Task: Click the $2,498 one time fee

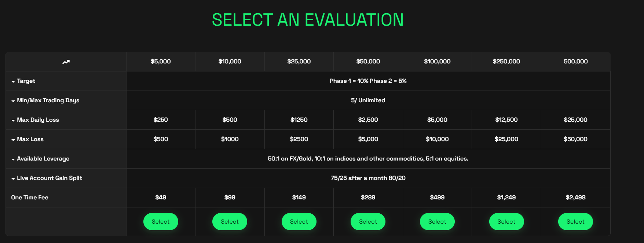Action: pos(575,198)
